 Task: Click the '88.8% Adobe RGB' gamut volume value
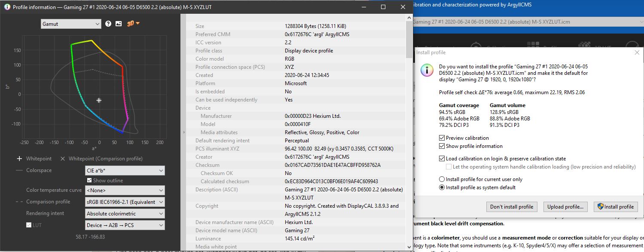click(x=510, y=119)
